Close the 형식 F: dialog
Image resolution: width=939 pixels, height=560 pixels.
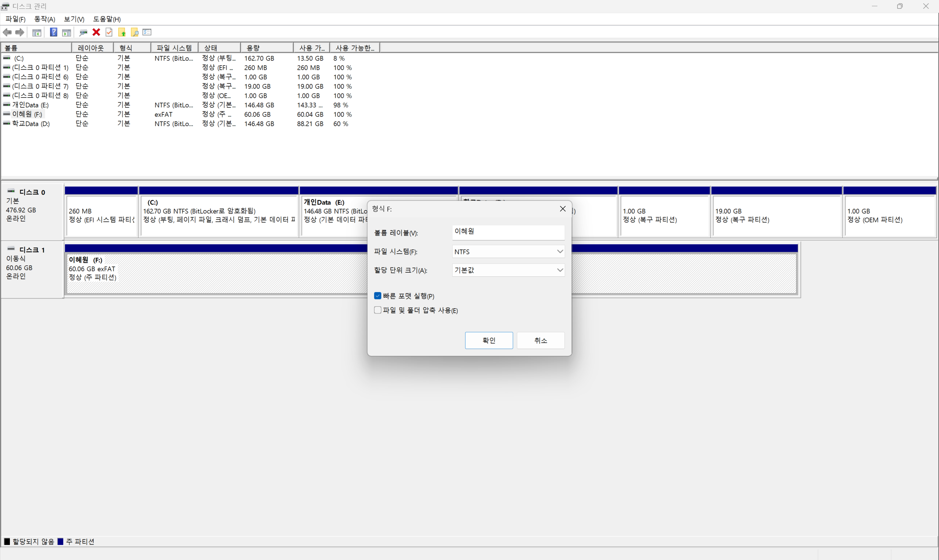tap(563, 209)
